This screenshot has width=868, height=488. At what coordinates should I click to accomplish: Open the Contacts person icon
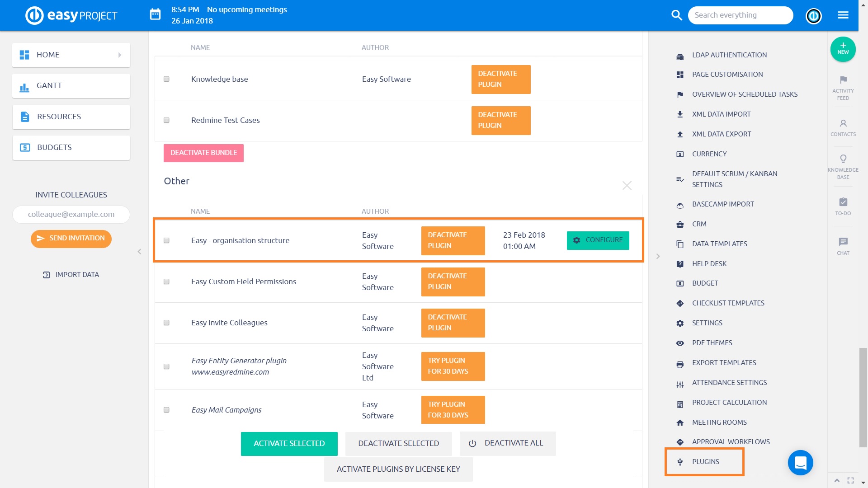coord(843,123)
